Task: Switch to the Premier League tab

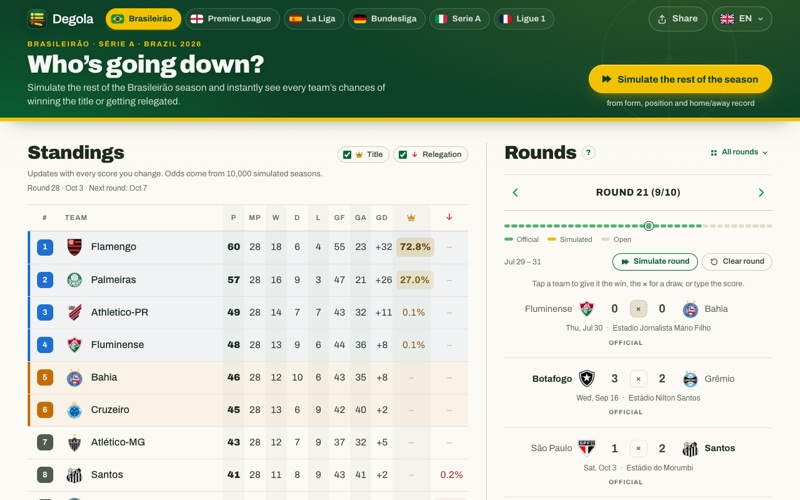Action: click(232, 19)
